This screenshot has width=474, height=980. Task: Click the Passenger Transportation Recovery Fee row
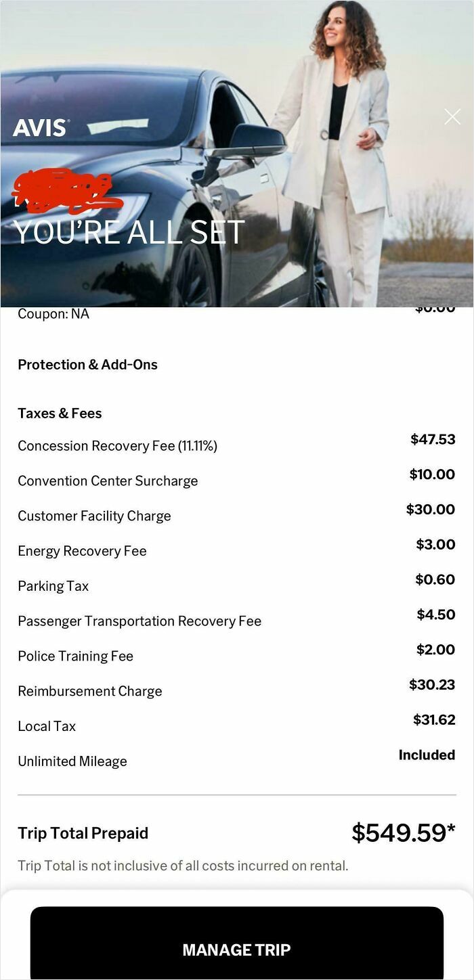click(x=140, y=621)
